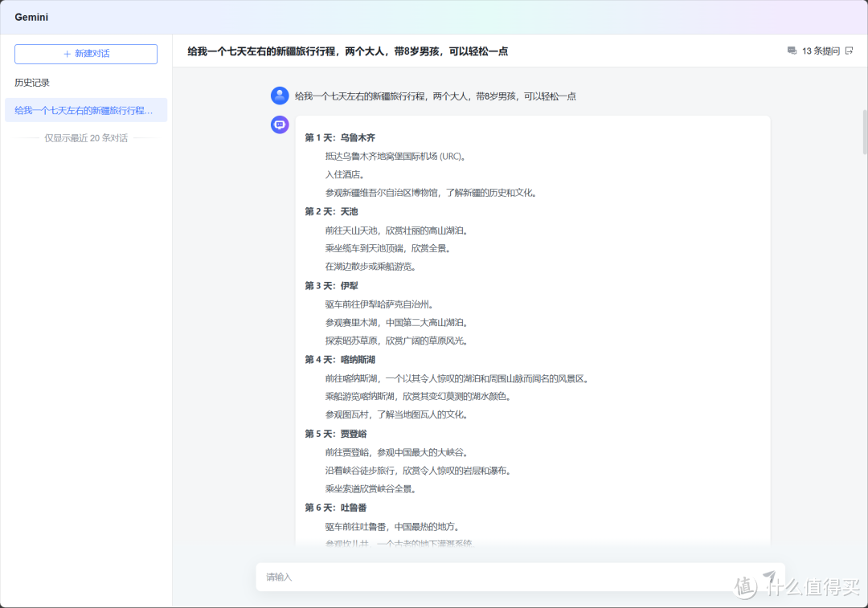Click the 第 4 天: 喀纳斯湖 heading
Viewport: 868px width, 608px height.
340,359
